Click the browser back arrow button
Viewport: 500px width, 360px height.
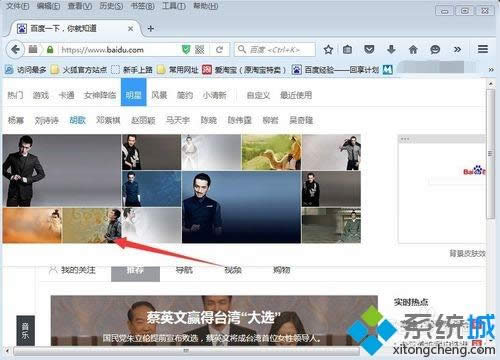tap(15, 50)
